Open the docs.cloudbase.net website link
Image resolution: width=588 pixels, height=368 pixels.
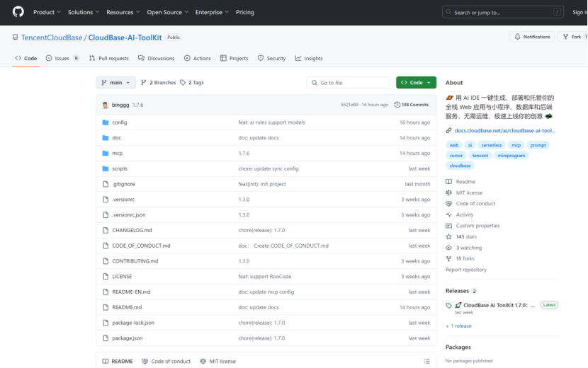coord(504,130)
